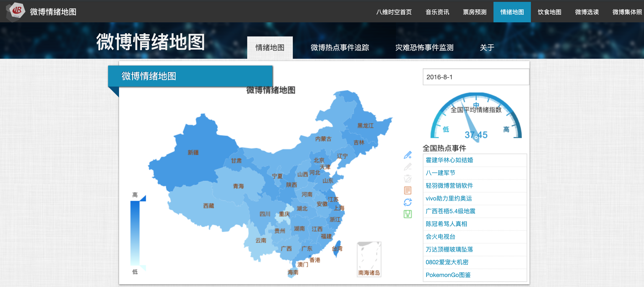Click the pencil-plus mark line icon

click(x=408, y=155)
